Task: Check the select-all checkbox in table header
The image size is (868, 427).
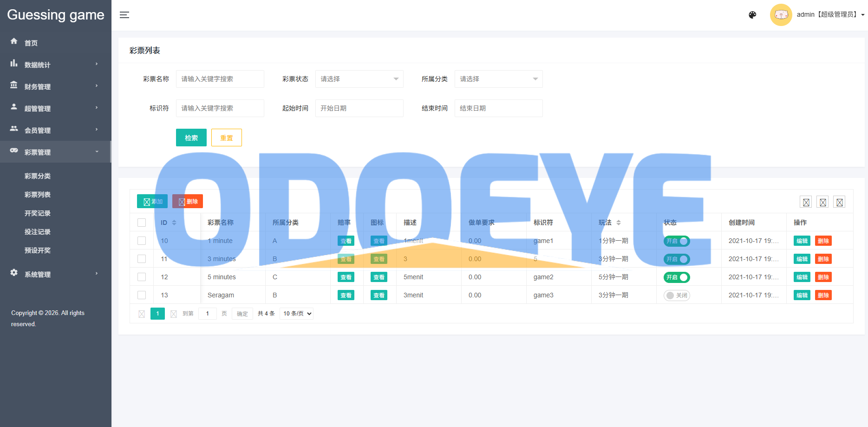Action: click(142, 223)
